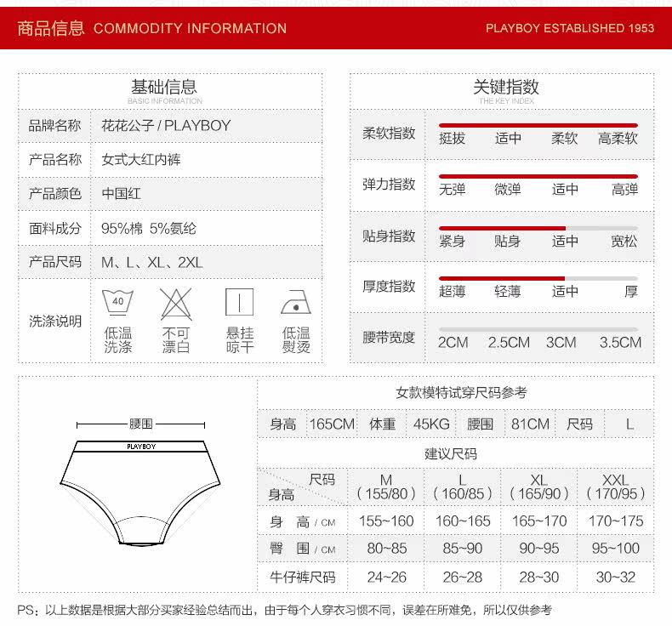Click the 厚度指数 red indicator bar
The image size is (672, 626).
(x=502, y=278)
